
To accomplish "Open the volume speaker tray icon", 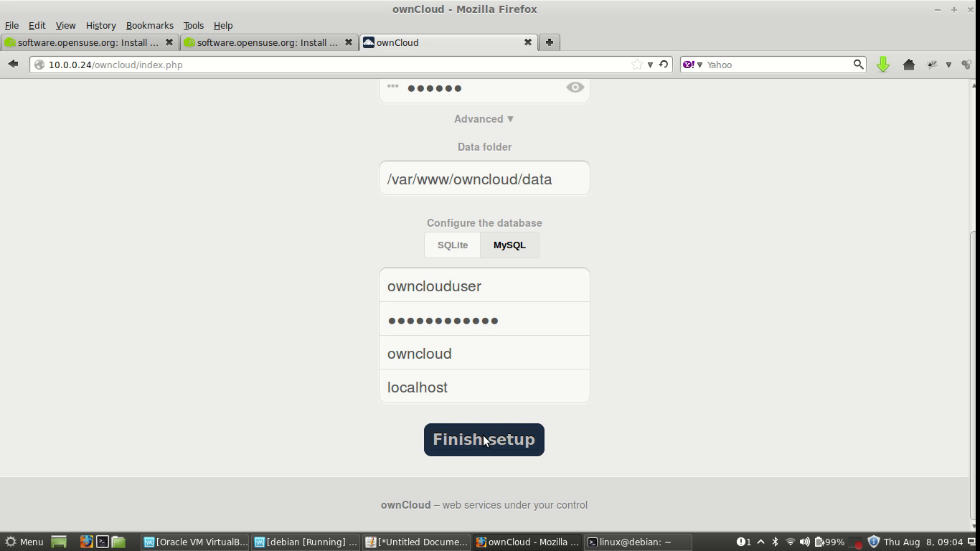I will [804, 542].
